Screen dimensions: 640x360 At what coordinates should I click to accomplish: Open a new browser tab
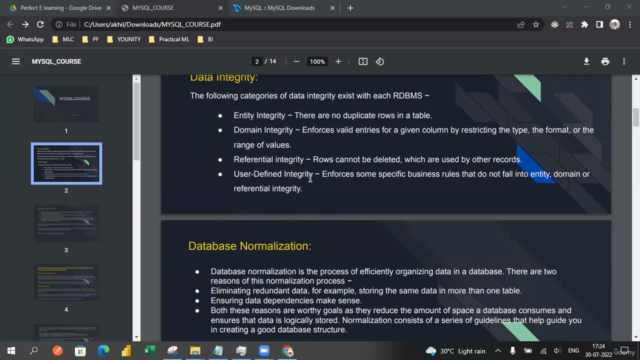[x=350, y=8]
